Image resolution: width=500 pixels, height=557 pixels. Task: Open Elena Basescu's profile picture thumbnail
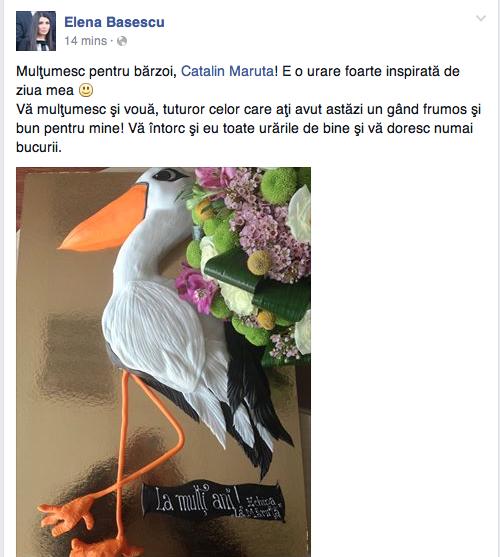(x=36, y=31)
